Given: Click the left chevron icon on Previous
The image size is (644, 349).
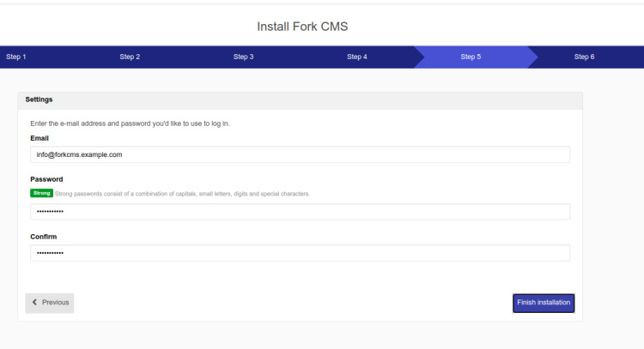Looking at the screenshot, I should [35, 303].
